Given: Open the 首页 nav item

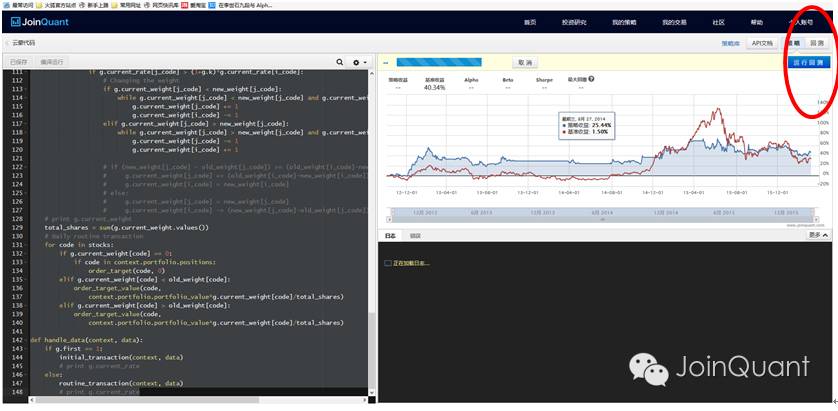Looking at the screenshot, I should click(529, 22).
